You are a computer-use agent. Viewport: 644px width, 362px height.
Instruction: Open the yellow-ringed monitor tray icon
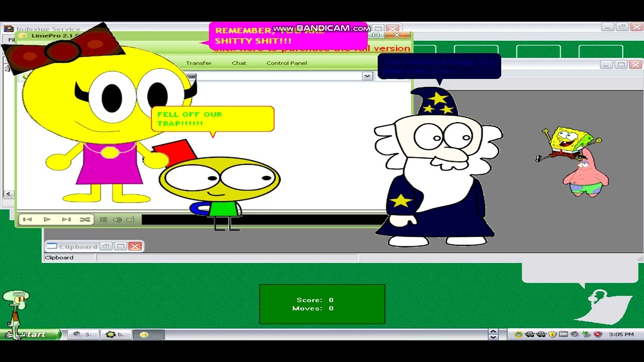518,334
